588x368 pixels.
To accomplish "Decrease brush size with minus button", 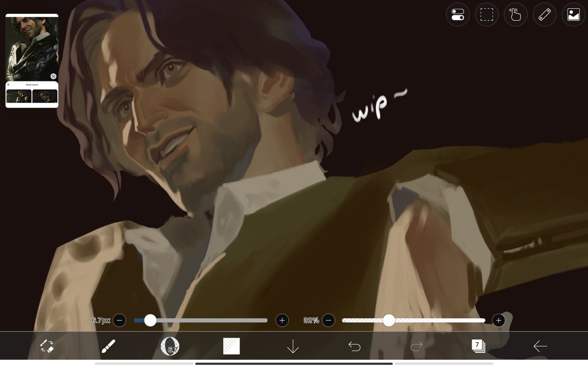I will click(x=120, y=320).
